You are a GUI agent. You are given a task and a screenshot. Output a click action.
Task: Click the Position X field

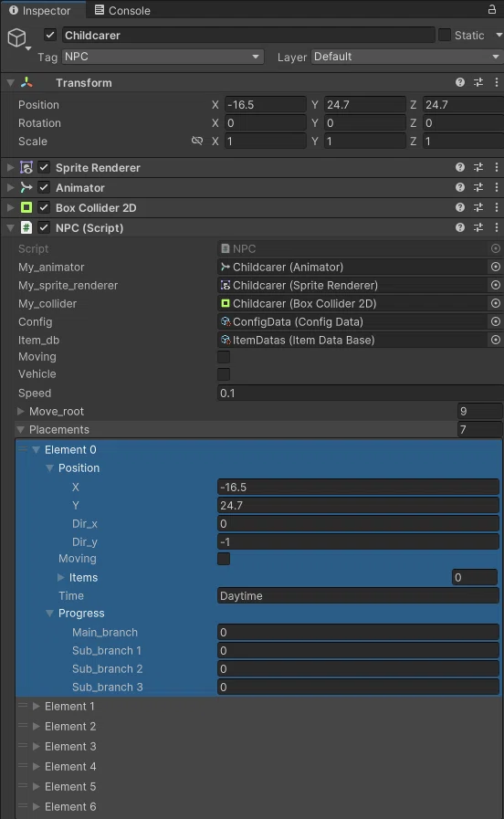click(x=266, y=104)
